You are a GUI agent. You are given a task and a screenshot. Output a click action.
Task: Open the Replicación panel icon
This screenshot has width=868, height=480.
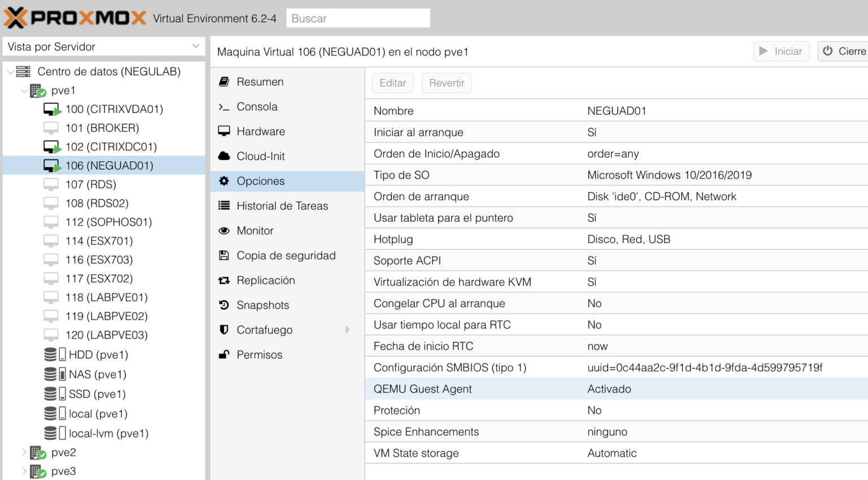click(x=224, y=280)
